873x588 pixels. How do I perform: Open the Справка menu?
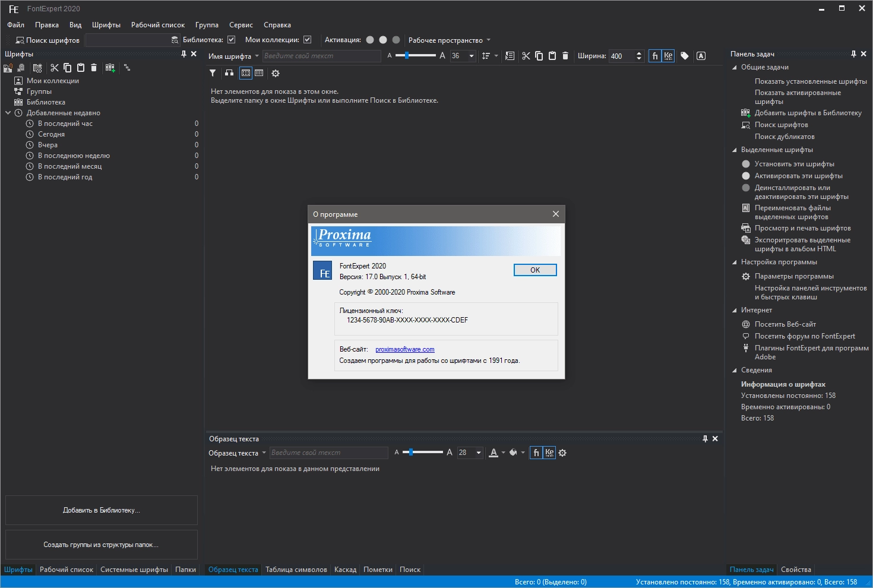click(x=277, y=25)
